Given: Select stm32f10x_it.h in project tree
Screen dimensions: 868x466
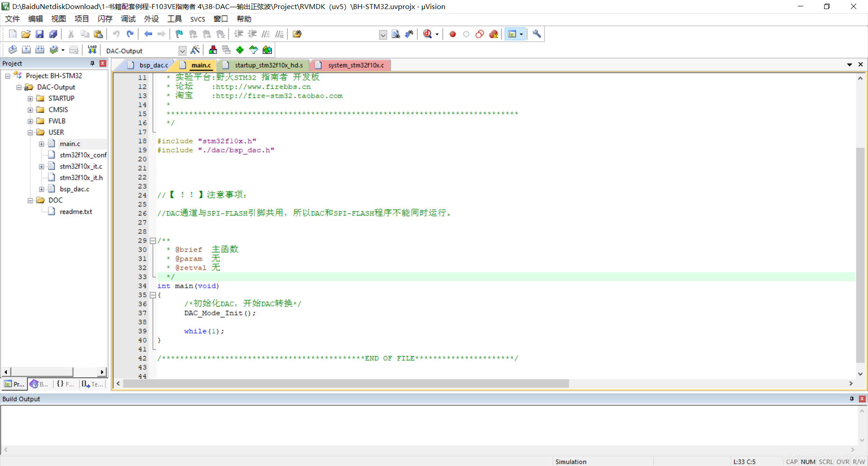Looking at the screenshot, I should (x=81, y=177).
